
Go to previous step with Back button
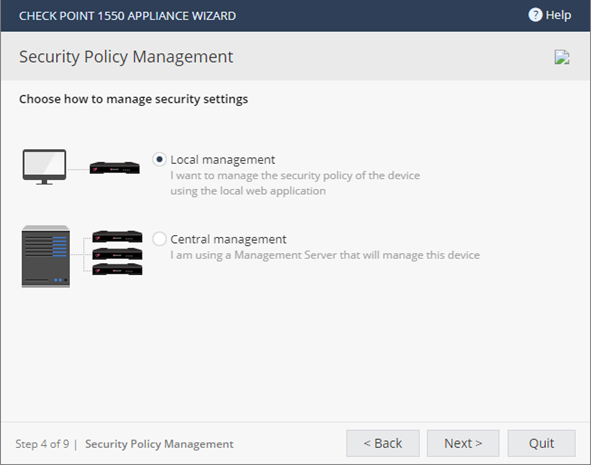click(383, 443)
